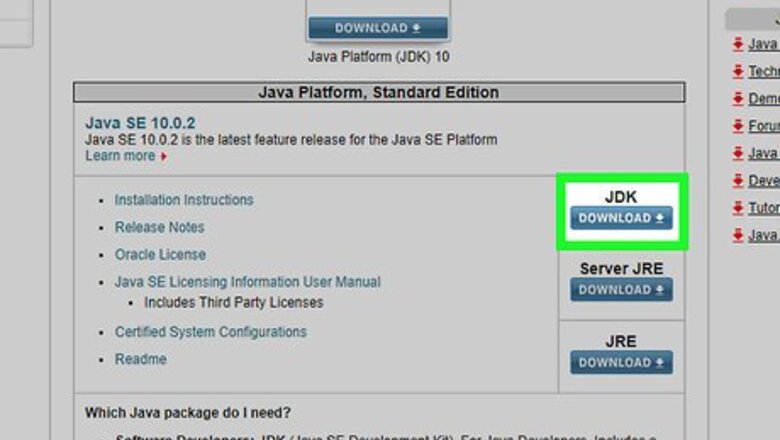This screenshot has width=780, height=440.
Task: Open the Certified System Configurations link
Action: tap(211, 332)
